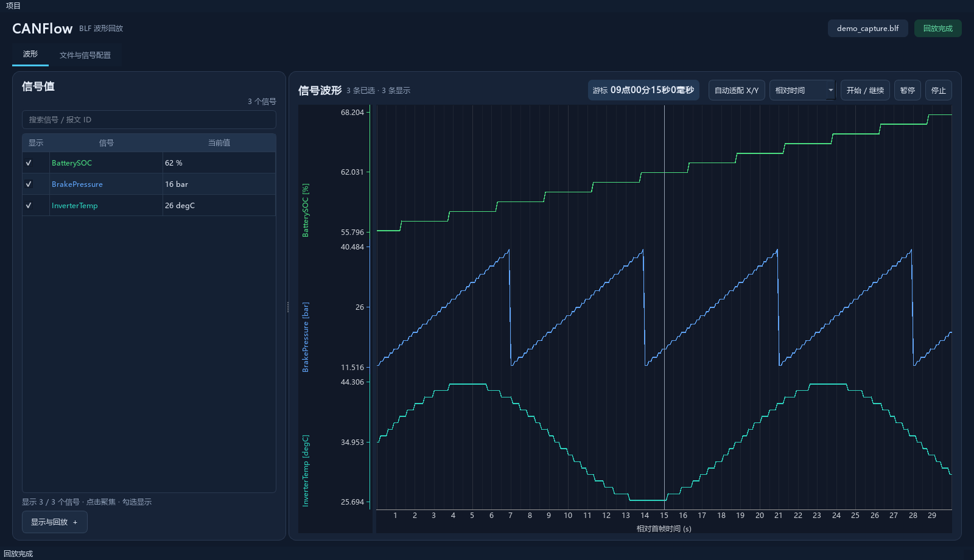Click the 信号 column header
This screenshot has width=974, height=560.
click(x=107, y=143)
